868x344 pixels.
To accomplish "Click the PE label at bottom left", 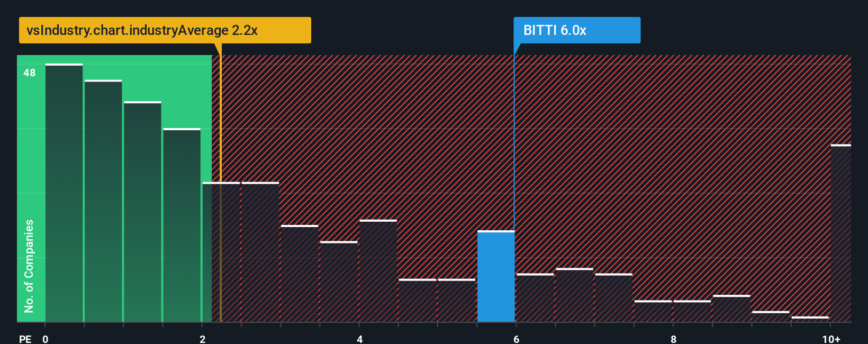I will tap(25, 339).
